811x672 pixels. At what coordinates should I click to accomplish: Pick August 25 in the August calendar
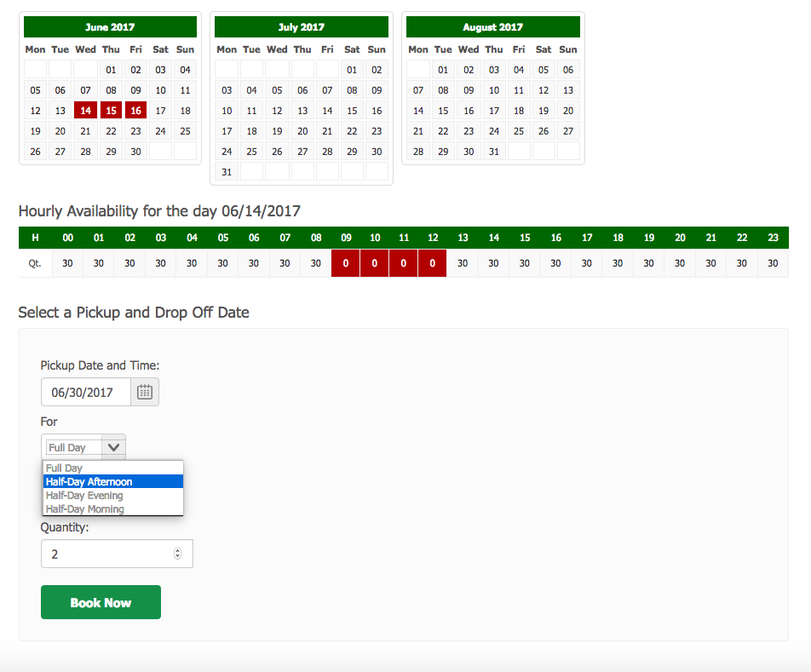pos(519,131)
